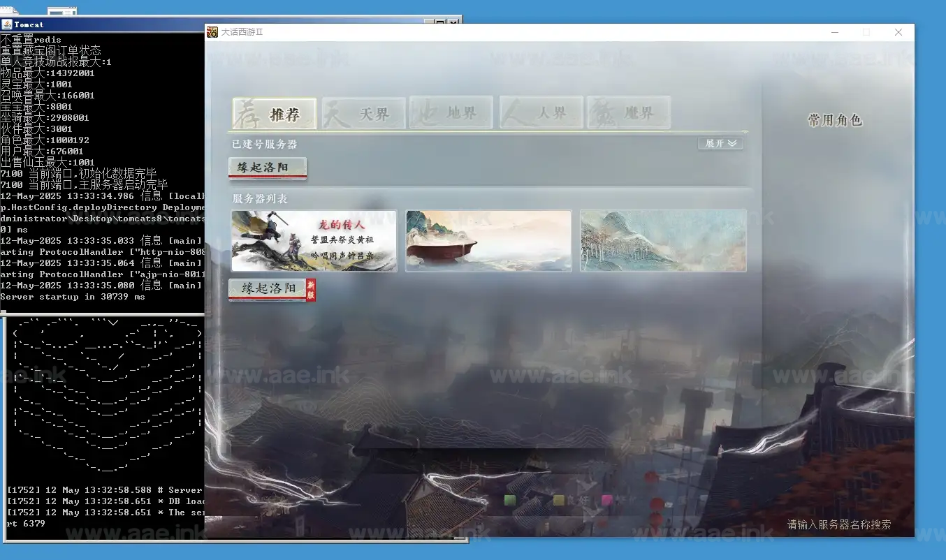Click the Tomcat title bar text

pos(29,24)
